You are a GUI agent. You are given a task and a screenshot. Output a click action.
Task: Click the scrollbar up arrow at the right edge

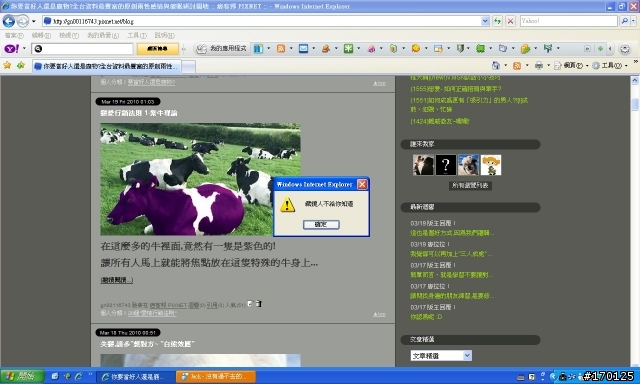635,80
